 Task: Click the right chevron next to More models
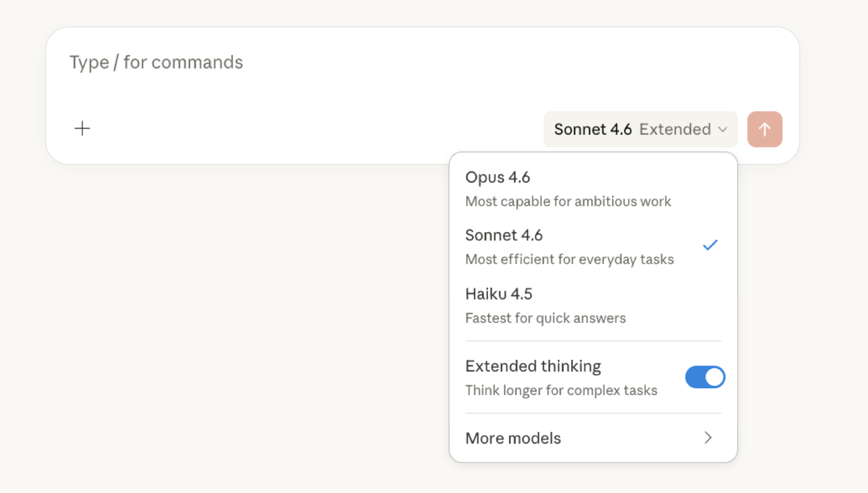[708, 438]
